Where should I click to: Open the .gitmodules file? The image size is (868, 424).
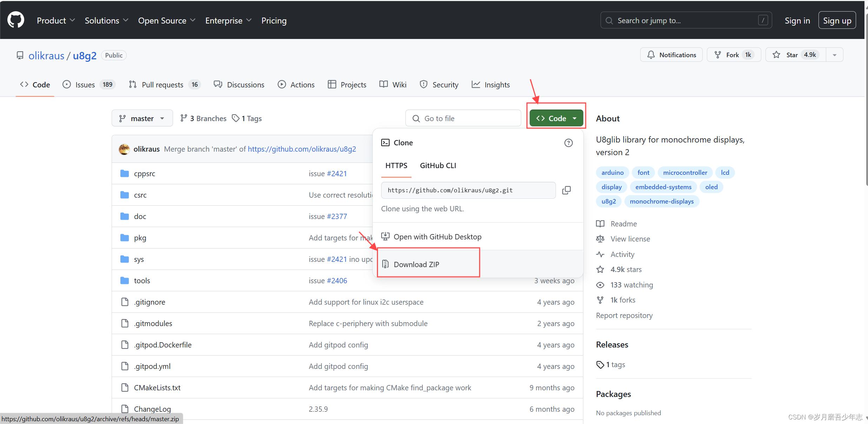[x=153, y=323]
